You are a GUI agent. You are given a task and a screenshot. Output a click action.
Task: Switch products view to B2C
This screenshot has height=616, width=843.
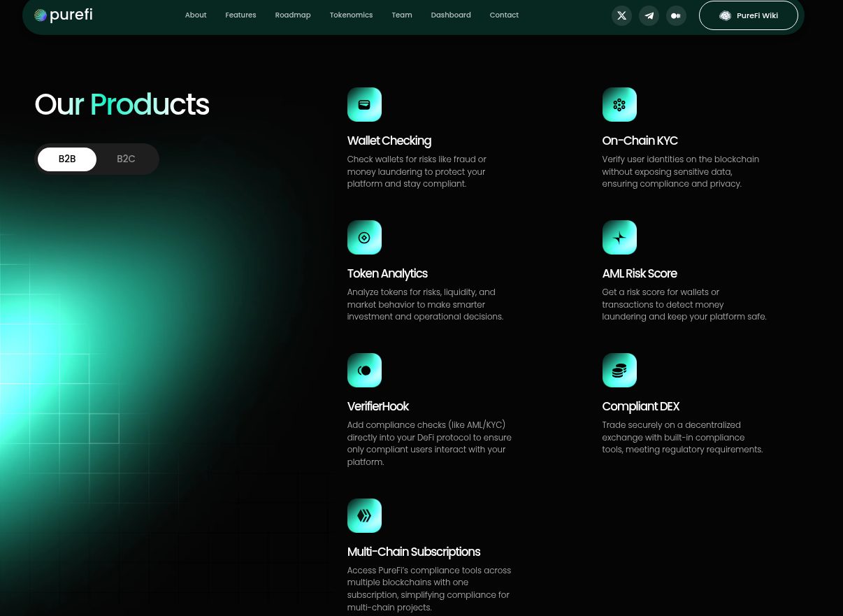click(x=126, y=159)
